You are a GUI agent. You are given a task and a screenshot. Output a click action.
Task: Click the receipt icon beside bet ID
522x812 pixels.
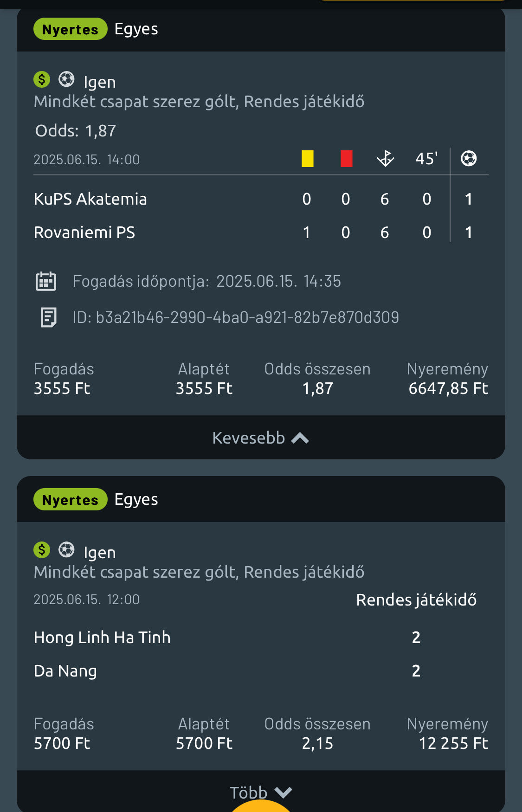(x=48, y=317)
